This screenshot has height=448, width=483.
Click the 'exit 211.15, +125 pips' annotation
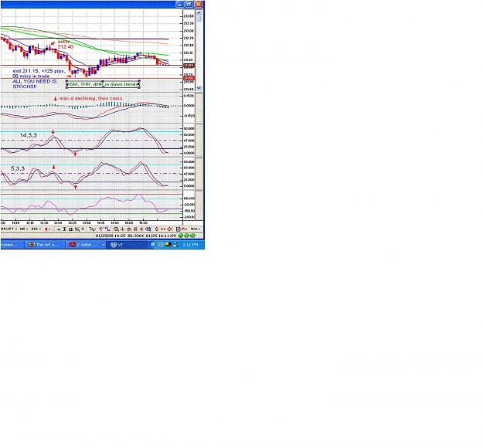pos(39,71)
